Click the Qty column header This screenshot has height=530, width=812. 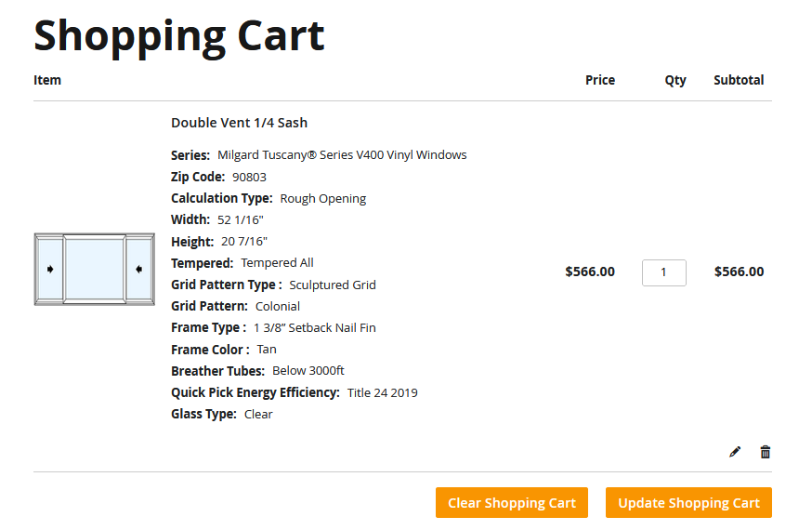tap(675, 80)
